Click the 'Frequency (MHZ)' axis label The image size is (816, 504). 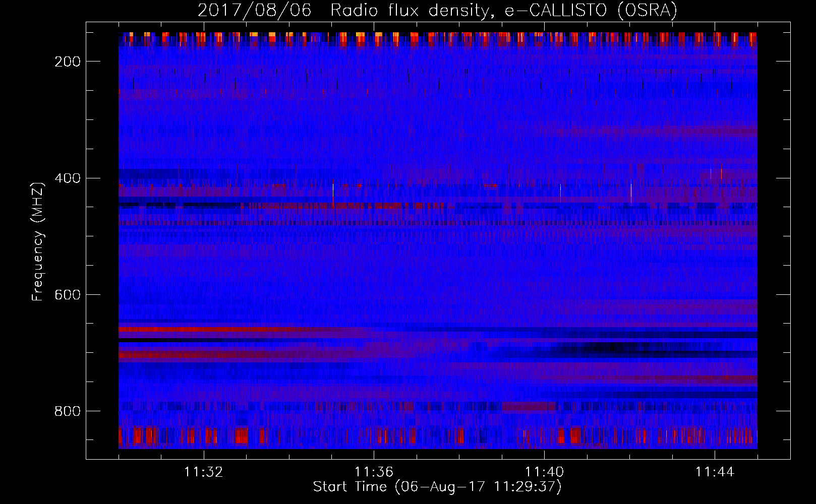tap(38, 241)
